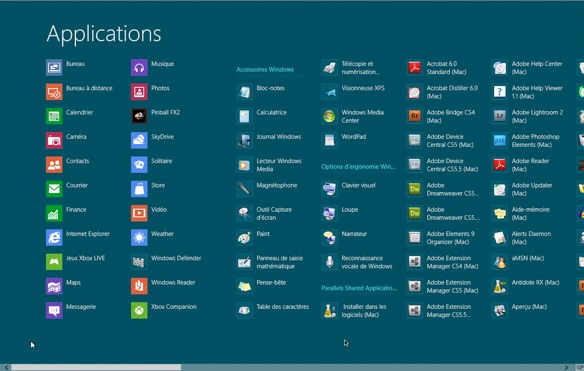Open Xbox Companion app
This screenshot has width=584, height=371.
pyautogui.click(x=139, y=310)
